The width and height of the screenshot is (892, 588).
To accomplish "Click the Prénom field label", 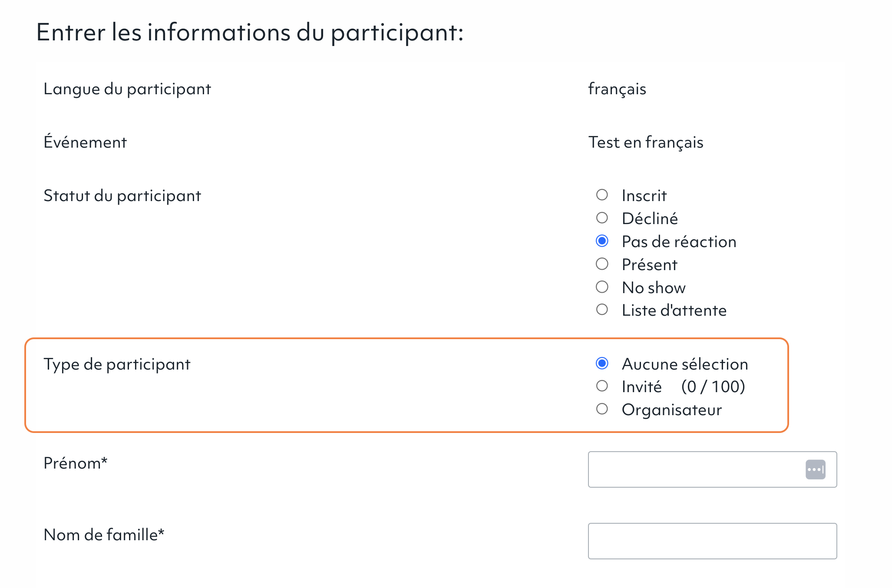I will (x=76, y=463).
